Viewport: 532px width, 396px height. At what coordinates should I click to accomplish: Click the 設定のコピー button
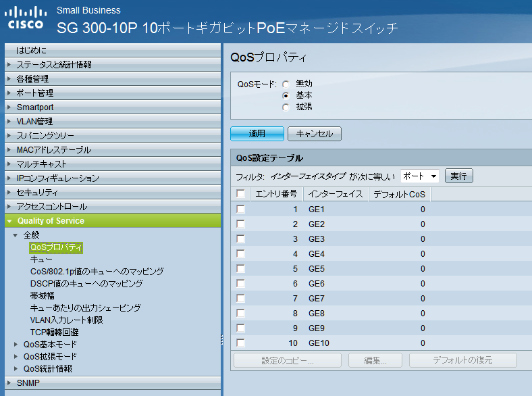click(288, 360)
